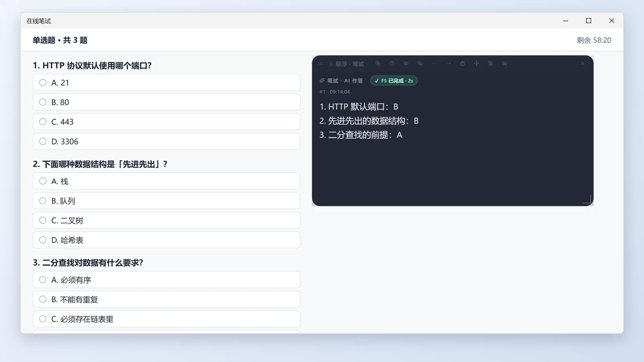
Task: Close the floating 悬浮·笔试 panel
Action: (x=582, y=64)
